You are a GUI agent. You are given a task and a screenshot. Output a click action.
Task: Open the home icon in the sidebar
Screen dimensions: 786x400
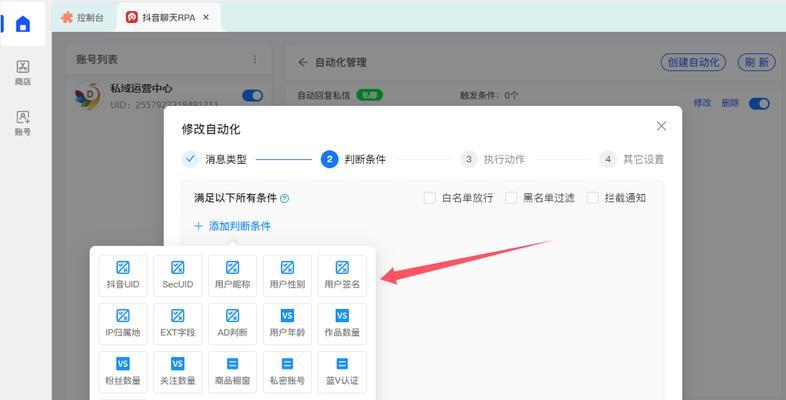tap(23, 24)
